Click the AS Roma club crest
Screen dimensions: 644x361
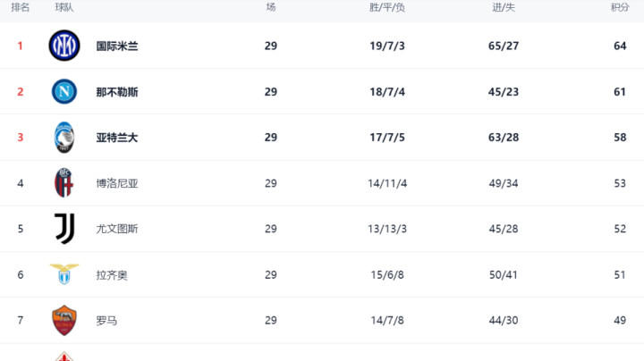tap(64, 320)
